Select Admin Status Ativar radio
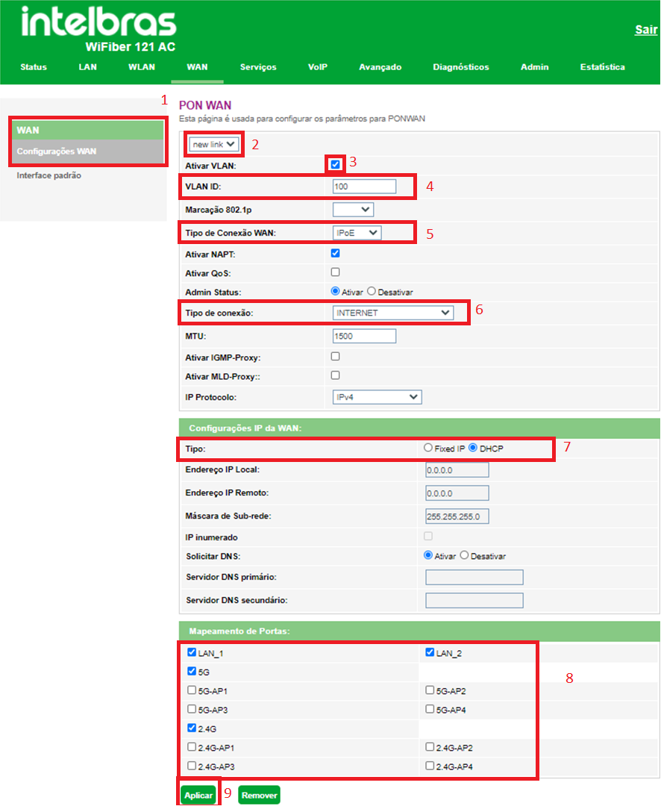The height and width of the screenshot is (812, 661). click(x=336, y=292)
